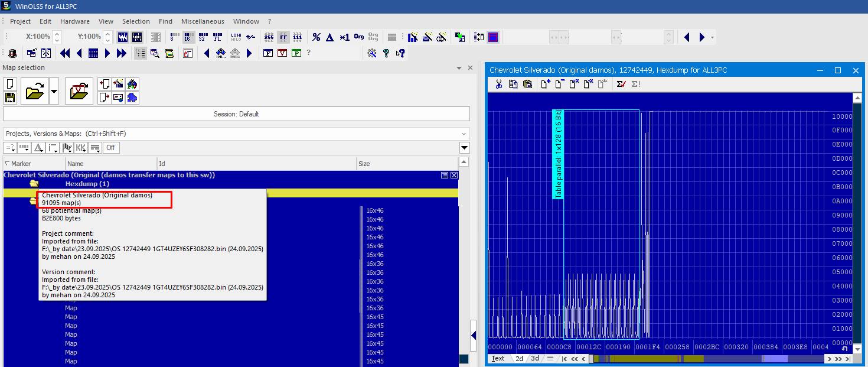
Task: Click the paste clipboard icon in Hexdump window
Action: (x=527, y=84)
